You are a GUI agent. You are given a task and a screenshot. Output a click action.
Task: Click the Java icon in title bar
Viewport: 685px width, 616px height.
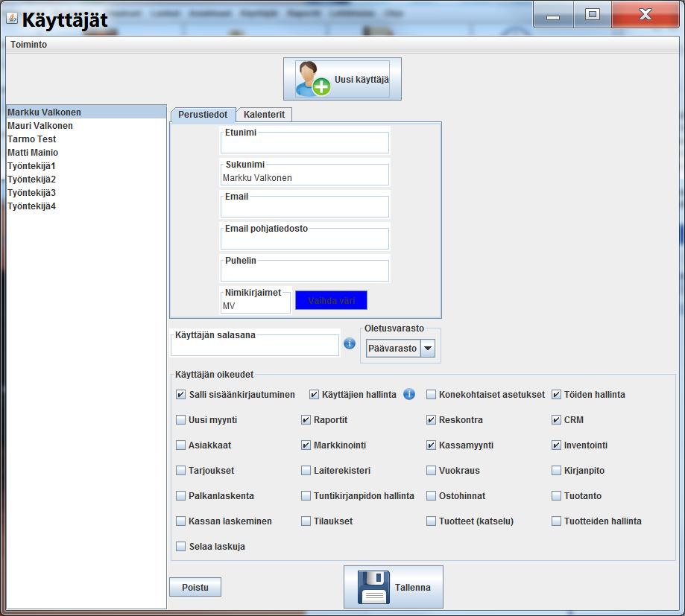pyautogui.click(x=12, y=19)
